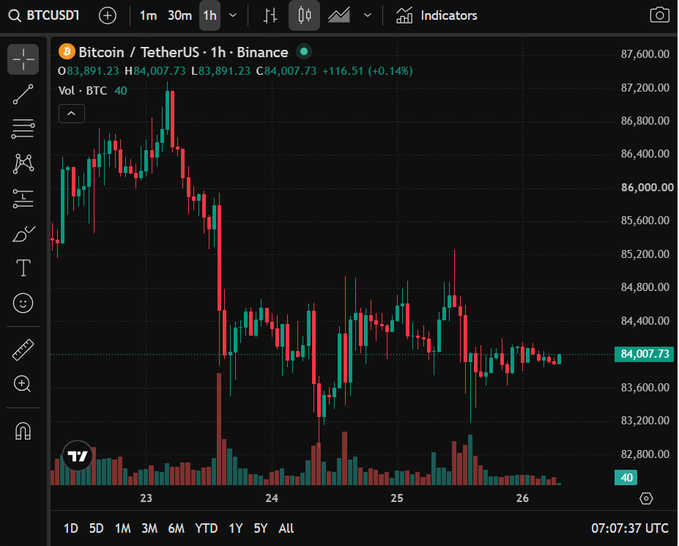Set date range to 3M
The width and height of the screenshot is (679, 546).
click(149, 528)
